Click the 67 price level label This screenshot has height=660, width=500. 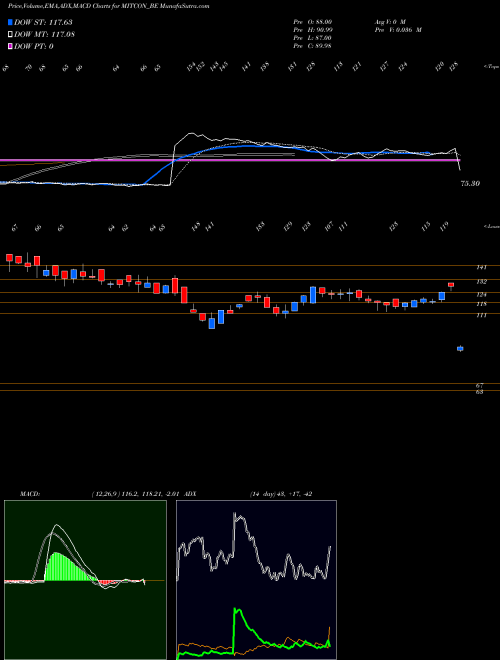(x=481, y=385)
